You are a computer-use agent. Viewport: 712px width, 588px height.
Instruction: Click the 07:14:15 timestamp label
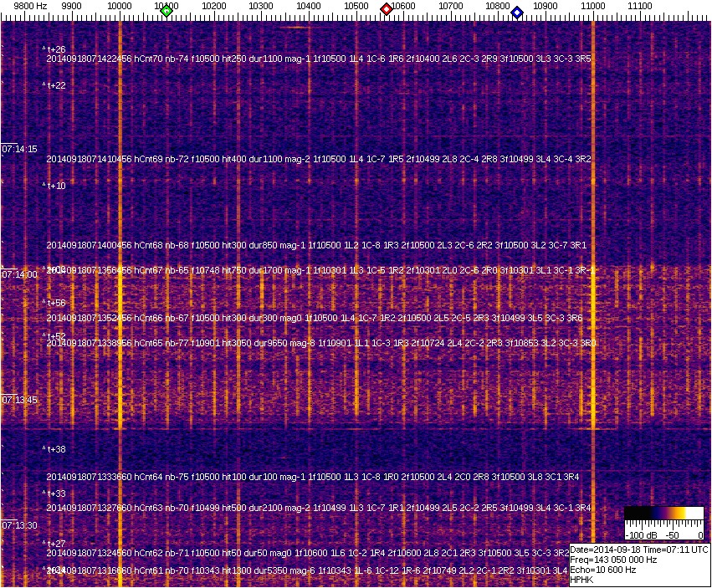pyautogui.click(x=20, y=149)
